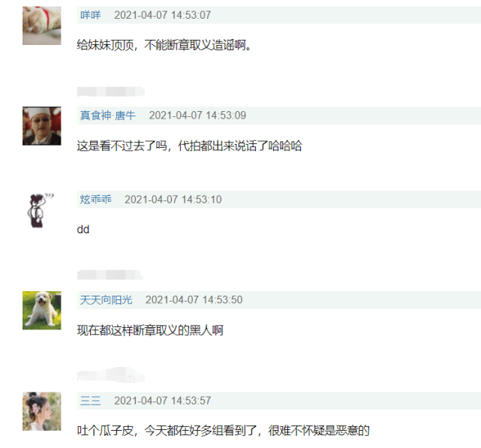Screen dimensions: 481x448
Task: Click the timestamp 2021-04-07 14:53:09
Action: click(197, 116)
